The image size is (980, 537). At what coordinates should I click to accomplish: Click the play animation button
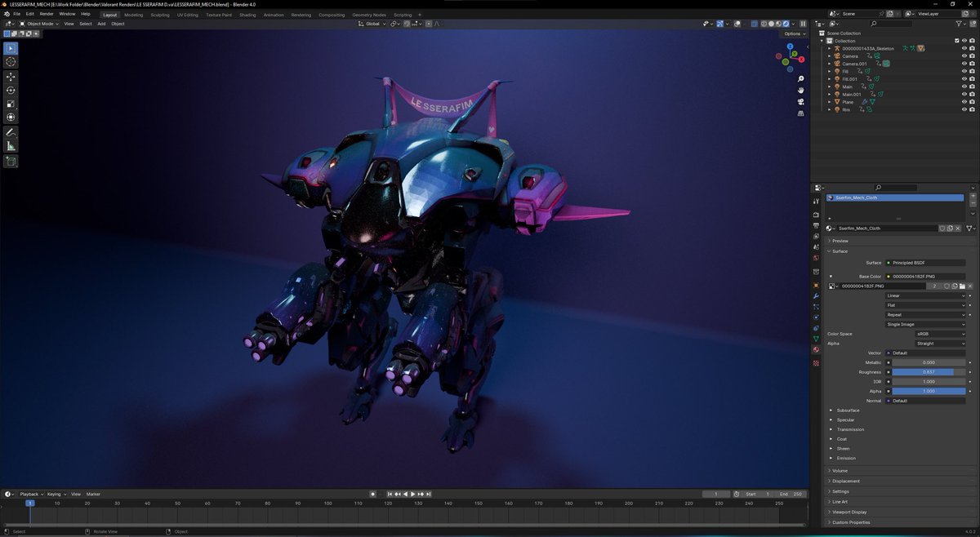click(x=412, y=494)
